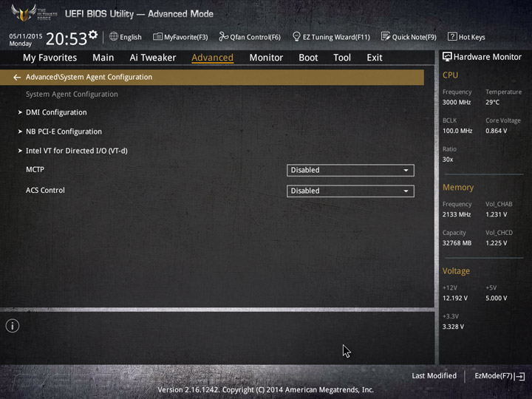Click Core Voltage value 0.864 V
This screenshot has width=532, height=399.
pyautogui.click(x=496, y=131)
